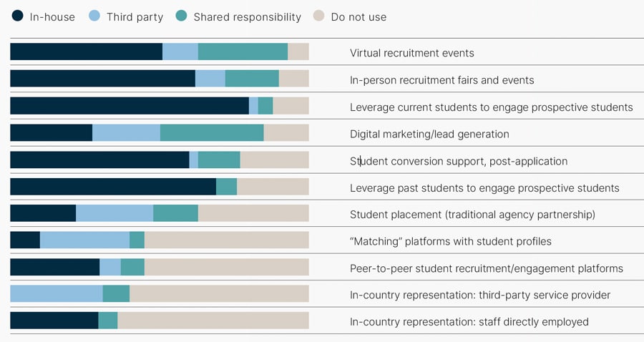Select the In-house legend label

tap(52, 17)
